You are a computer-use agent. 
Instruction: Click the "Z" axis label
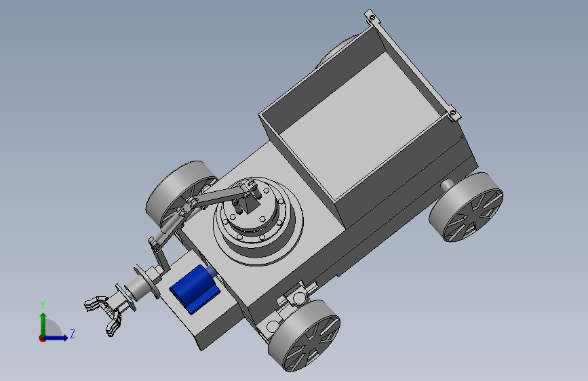click(73, 334)
